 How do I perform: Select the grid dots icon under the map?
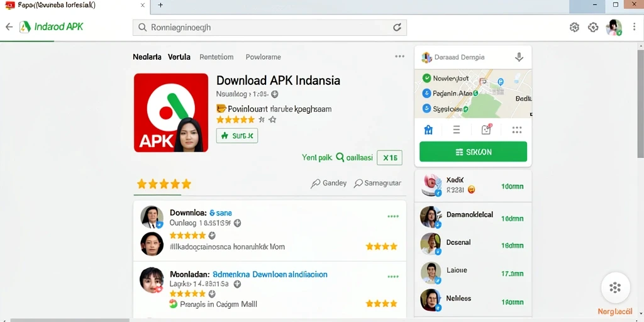[517, 130]
